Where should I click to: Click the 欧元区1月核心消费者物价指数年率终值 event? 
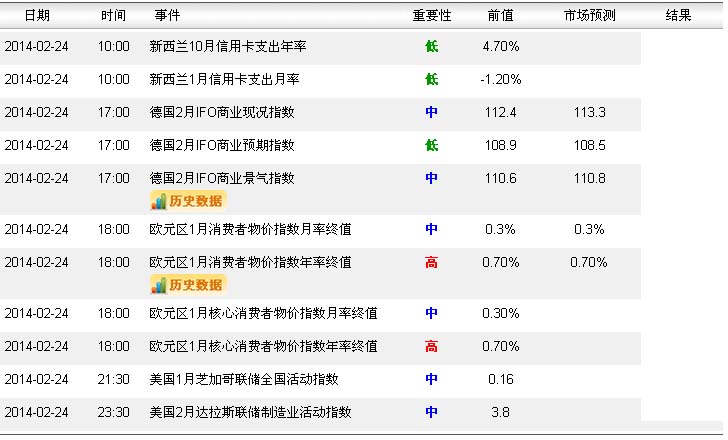click(x=263, y=346)
